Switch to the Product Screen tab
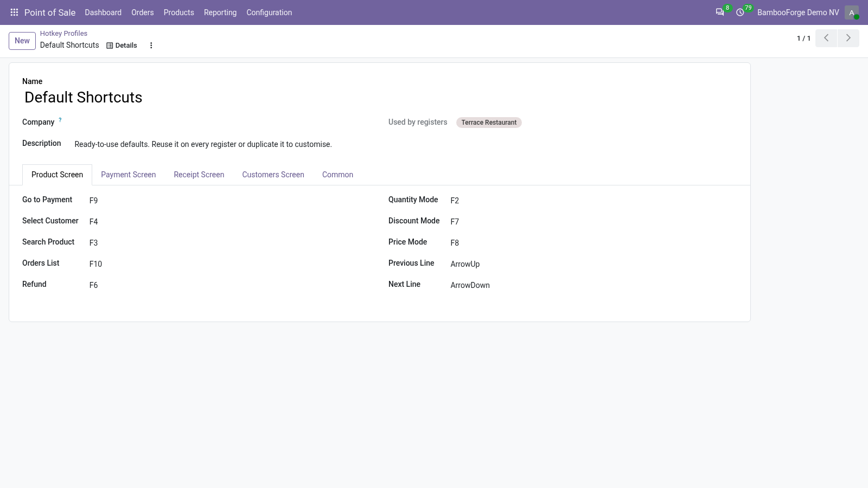 (x=58, y=175)
